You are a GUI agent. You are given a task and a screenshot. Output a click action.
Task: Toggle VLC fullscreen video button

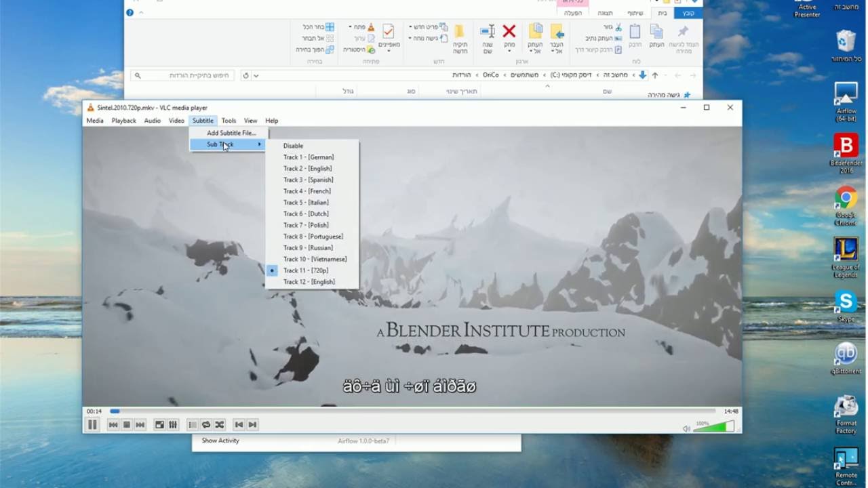159,425
